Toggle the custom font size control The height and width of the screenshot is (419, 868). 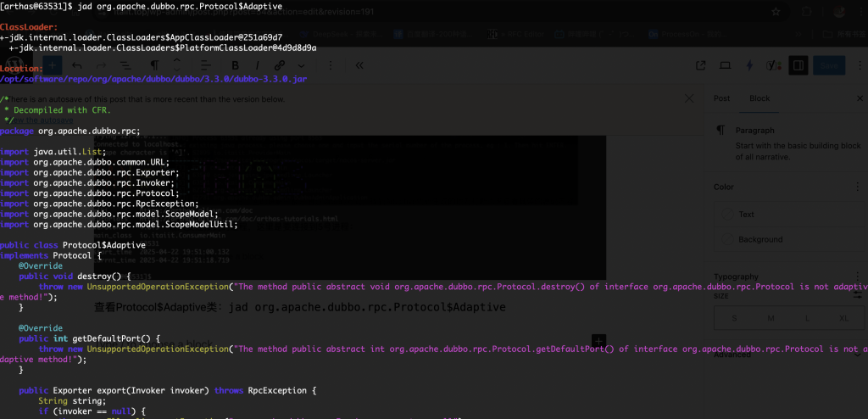tap(858, 295)
